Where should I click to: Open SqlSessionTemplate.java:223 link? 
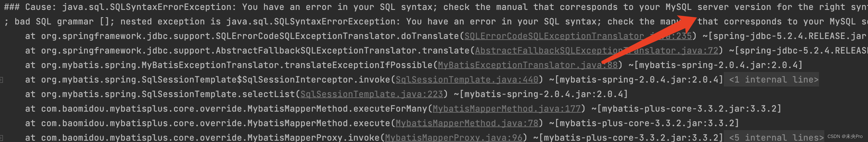pyautogui.click(x=371, y=94)
